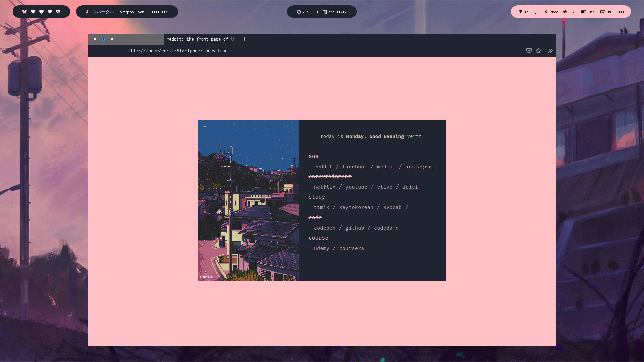
Task: Click the TIMER module in status bar
Action: pyautogui.click(x=620, y=12)
